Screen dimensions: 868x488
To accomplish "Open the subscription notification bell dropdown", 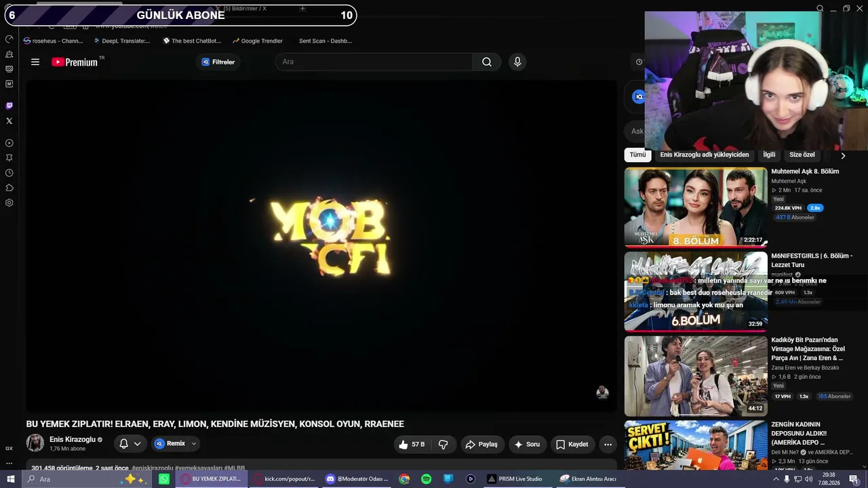I will pyautogui.click(x=130, y=444).
